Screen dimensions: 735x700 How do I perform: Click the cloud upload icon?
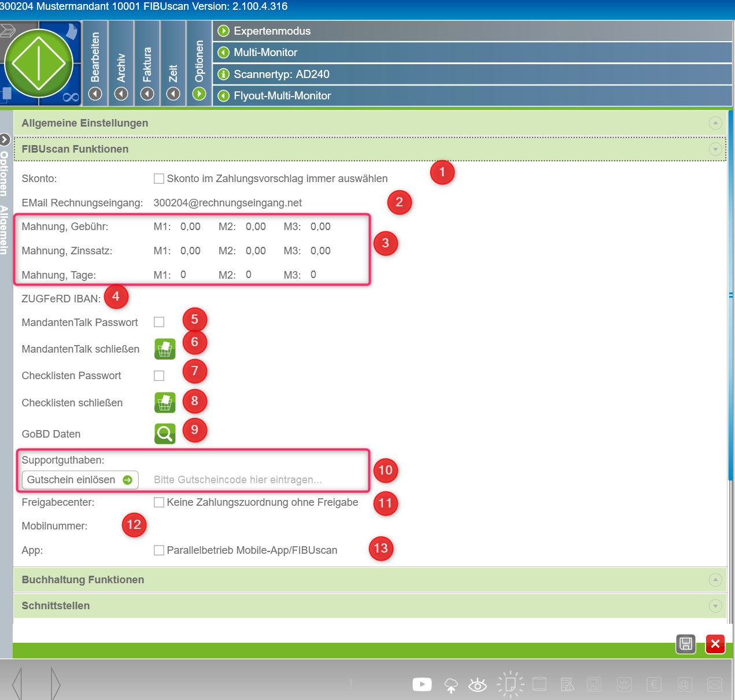point(451,686)
